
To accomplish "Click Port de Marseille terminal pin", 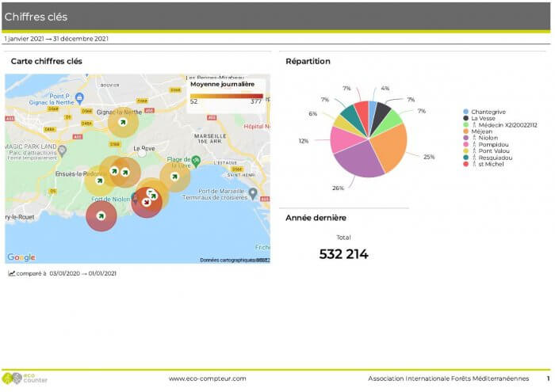I will [x=253, y=193].
